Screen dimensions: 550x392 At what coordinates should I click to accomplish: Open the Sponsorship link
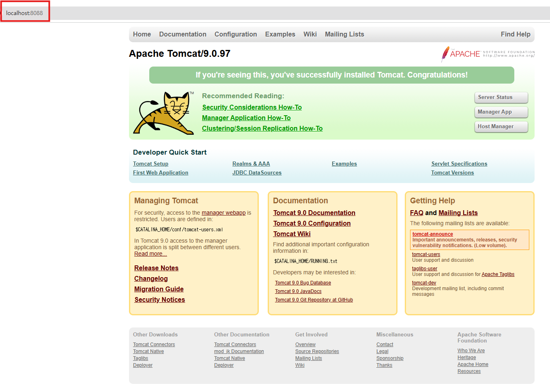tap(390, 358)
